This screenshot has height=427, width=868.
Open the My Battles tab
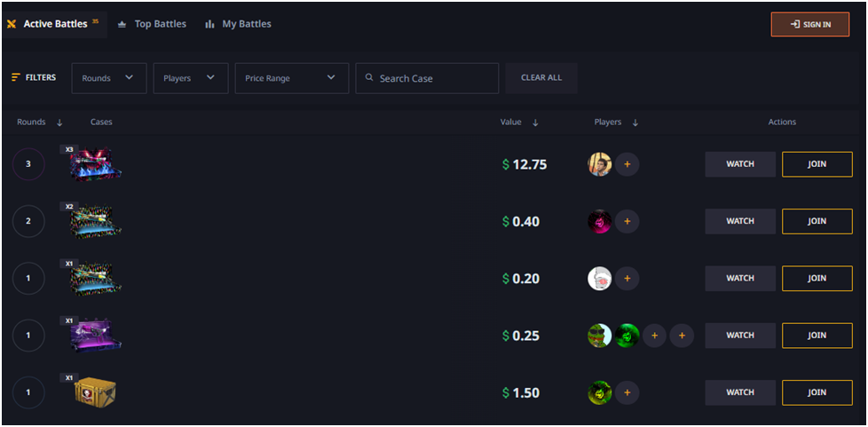click(x=238, y=24)
